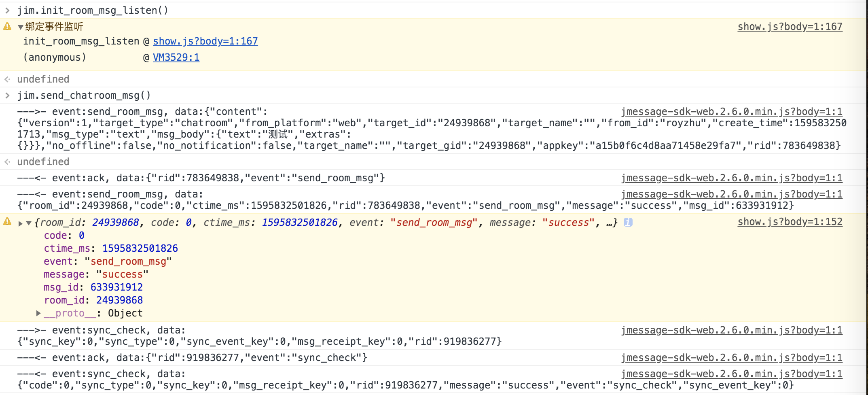Click the blue info icon after object preview
This screenshot has height=395, width=868.
point(628,222)
